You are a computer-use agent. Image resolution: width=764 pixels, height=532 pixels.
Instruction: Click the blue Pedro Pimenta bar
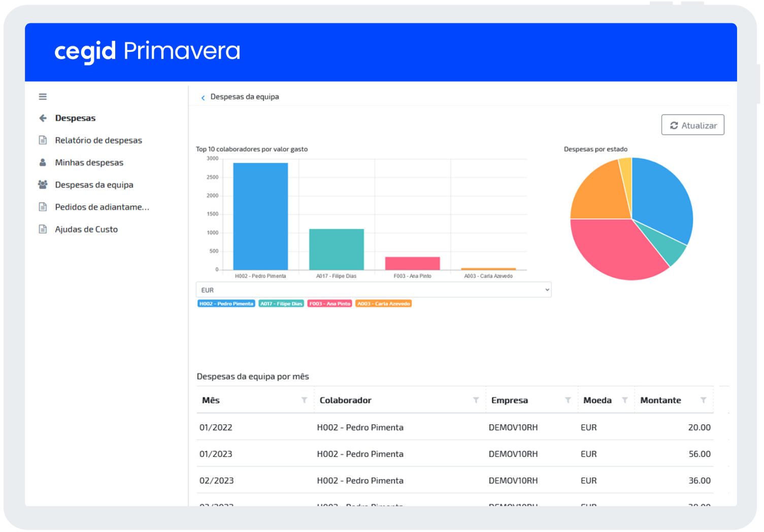point(260,216)
